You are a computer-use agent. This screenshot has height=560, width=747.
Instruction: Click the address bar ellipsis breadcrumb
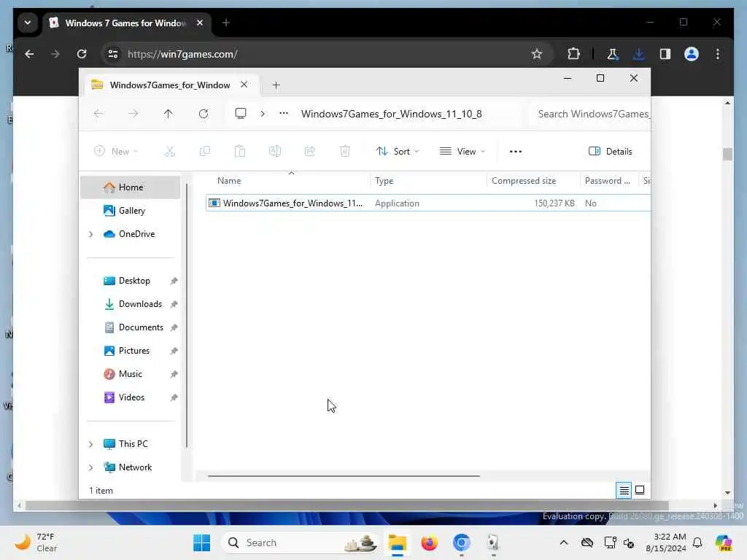point(284,113)
